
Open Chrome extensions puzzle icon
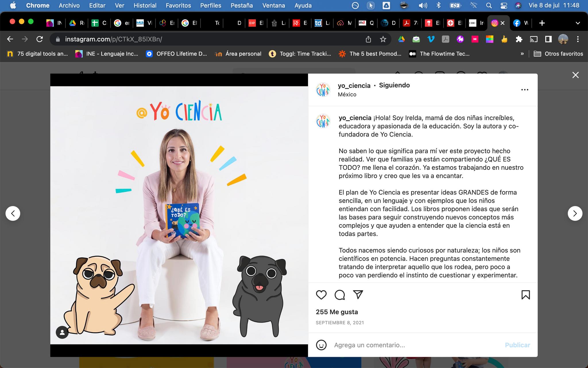tap(519, 39)
